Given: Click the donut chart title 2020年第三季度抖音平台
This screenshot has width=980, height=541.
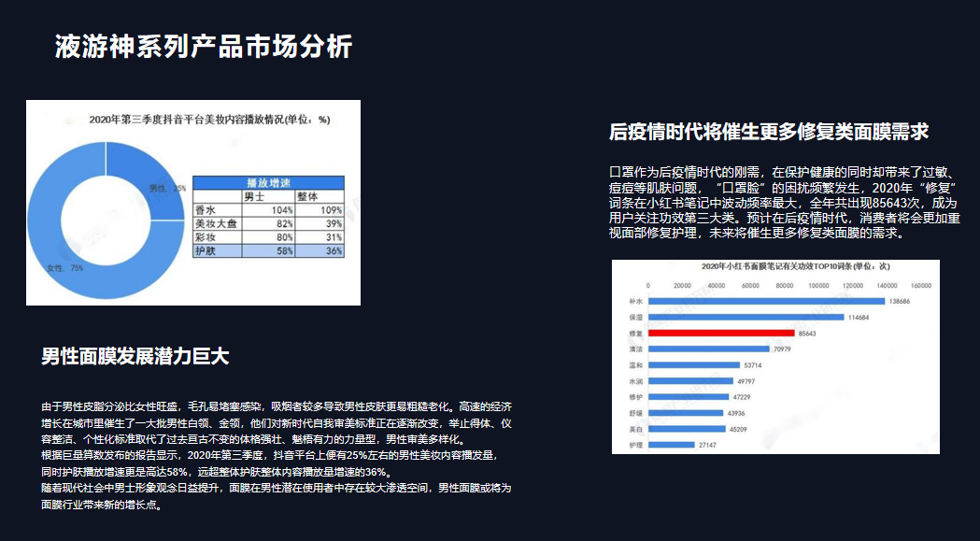Looking at the screenshot, I should 209,120.
